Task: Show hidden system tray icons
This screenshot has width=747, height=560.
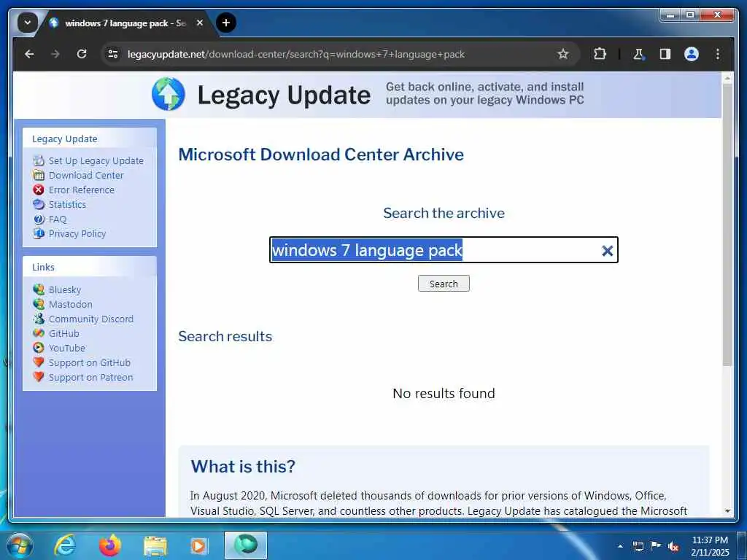Action: (620, 546)
